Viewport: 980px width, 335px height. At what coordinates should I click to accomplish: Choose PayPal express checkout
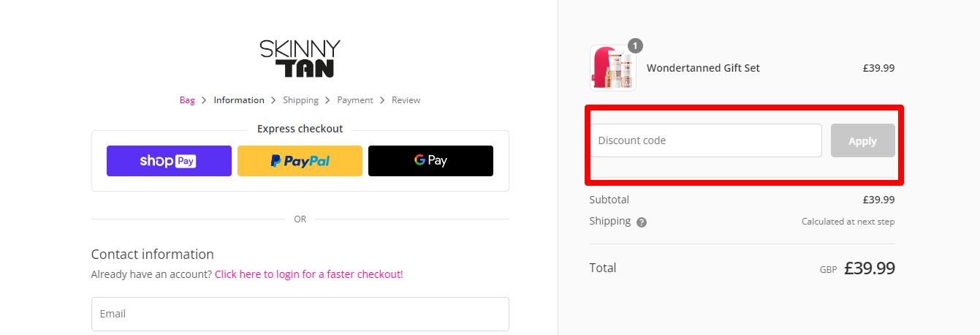tap(300, 161)
